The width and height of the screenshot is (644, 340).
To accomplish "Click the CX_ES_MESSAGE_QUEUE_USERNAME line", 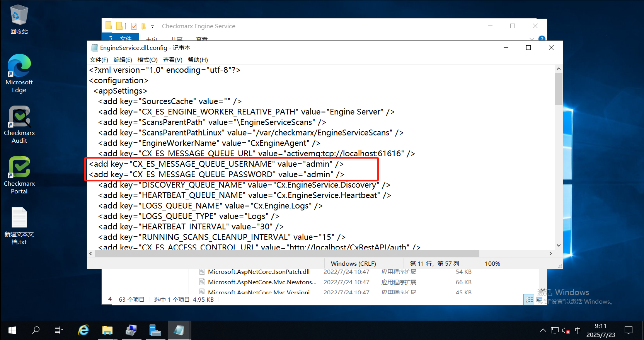I will (x=216, y=164).
